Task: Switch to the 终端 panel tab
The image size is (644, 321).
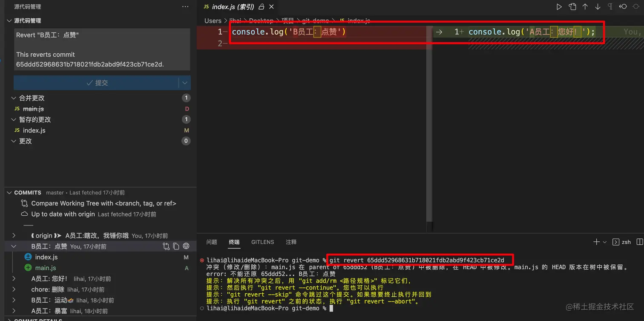Action: click(234, 242)
